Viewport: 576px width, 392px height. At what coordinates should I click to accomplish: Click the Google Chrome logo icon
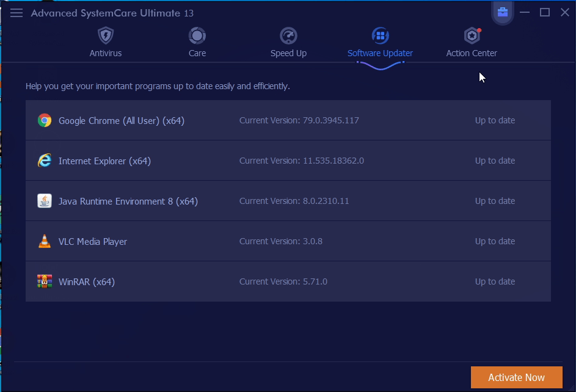tap(45, 120)
